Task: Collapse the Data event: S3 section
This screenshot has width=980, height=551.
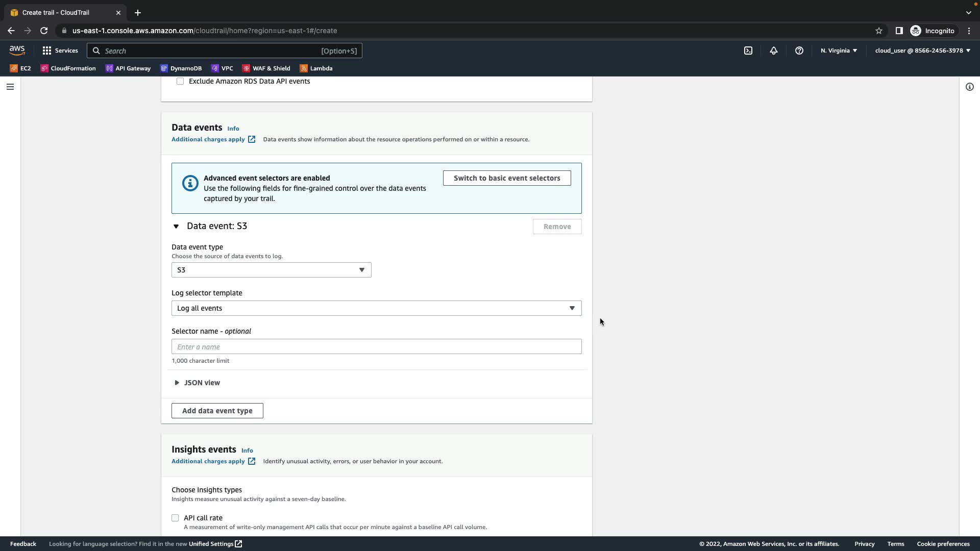Action: click(x=176, y=227)
